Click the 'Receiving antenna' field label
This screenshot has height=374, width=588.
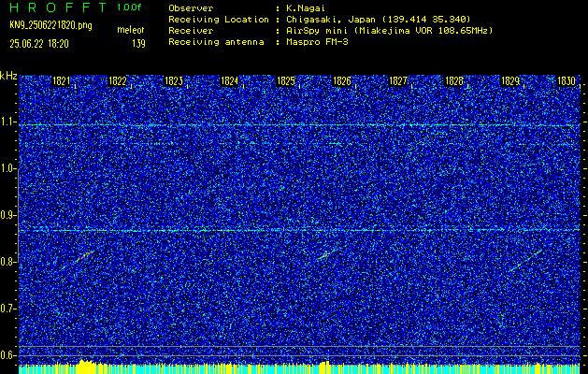[216, 42]
